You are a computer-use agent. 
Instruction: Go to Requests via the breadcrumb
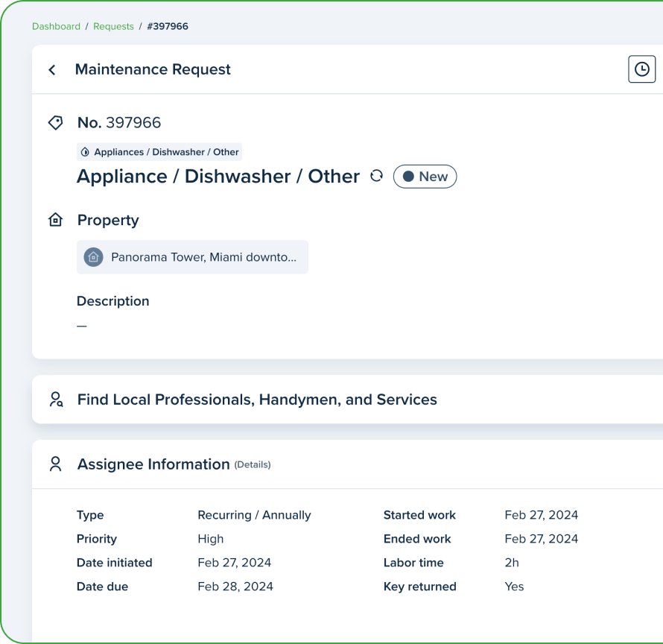pos(113,26)
